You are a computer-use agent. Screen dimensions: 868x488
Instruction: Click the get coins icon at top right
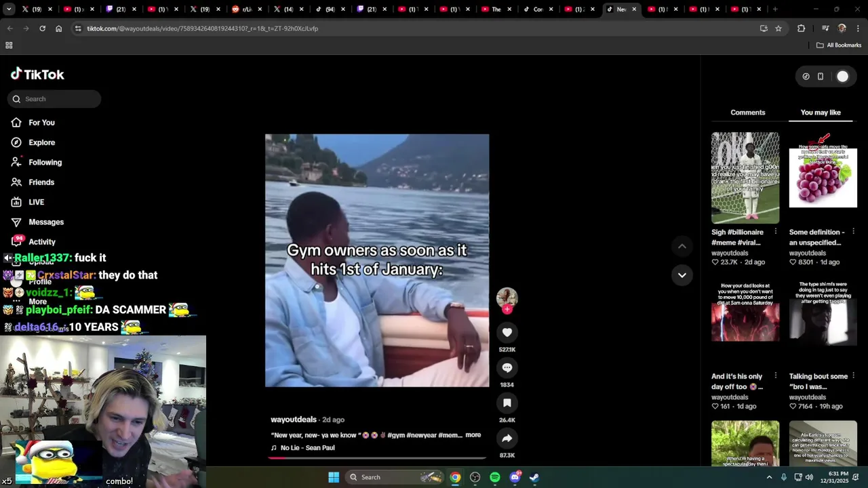806,77
